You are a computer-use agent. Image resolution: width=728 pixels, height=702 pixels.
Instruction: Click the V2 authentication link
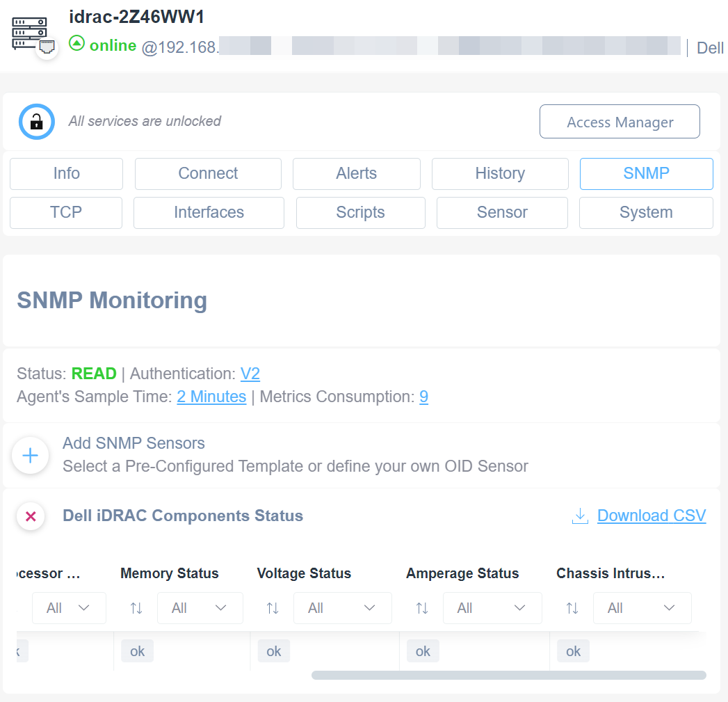(x=250, y=374)
